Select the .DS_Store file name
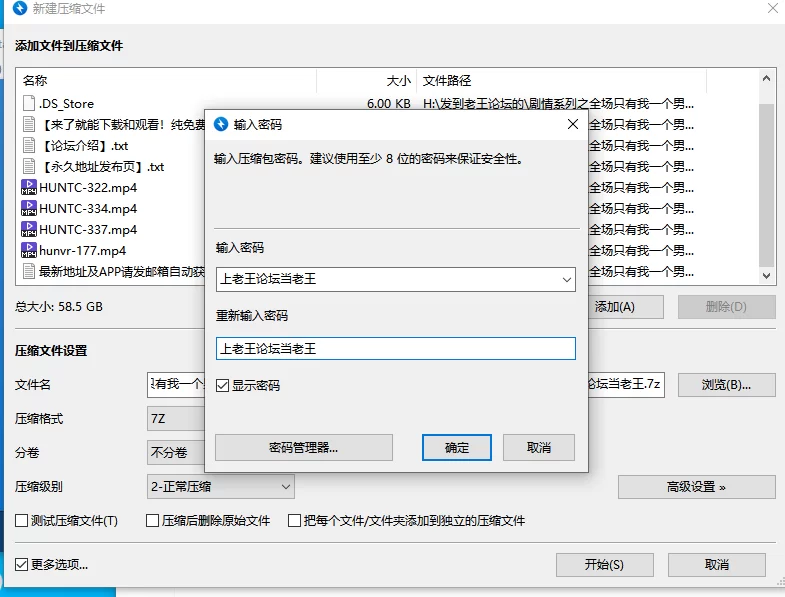 point(67,104)
